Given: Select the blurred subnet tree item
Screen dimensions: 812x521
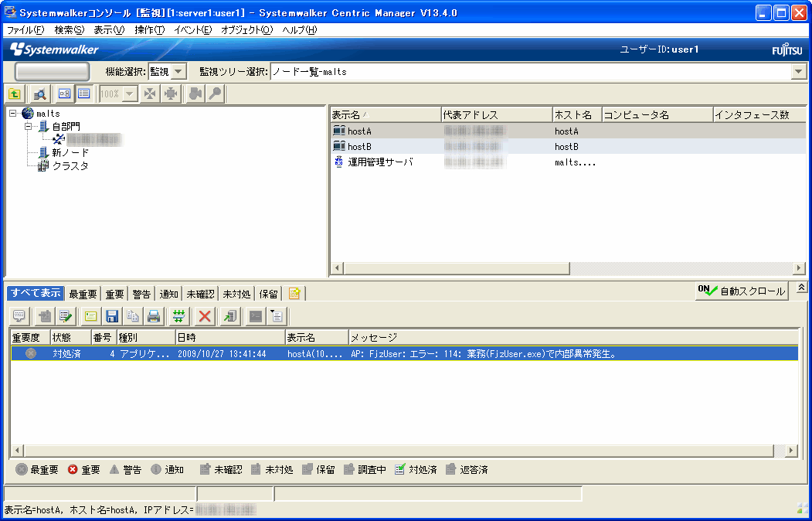Looking at the screenshot, I should click(93, 139).
